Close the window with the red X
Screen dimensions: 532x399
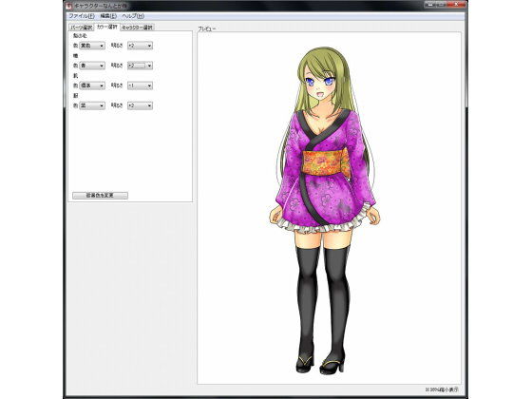456,4
